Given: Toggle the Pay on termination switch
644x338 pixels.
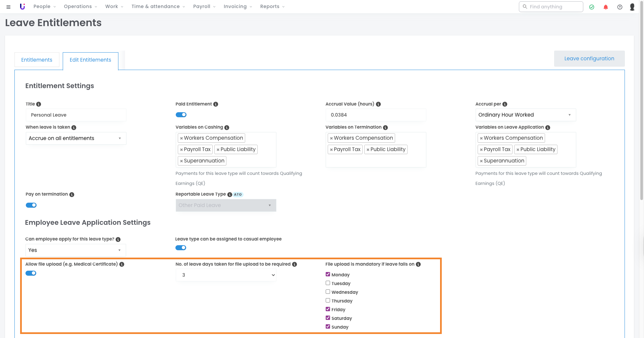Looking at the screenshot, I should pyautogui.click(x=31, y=205).
